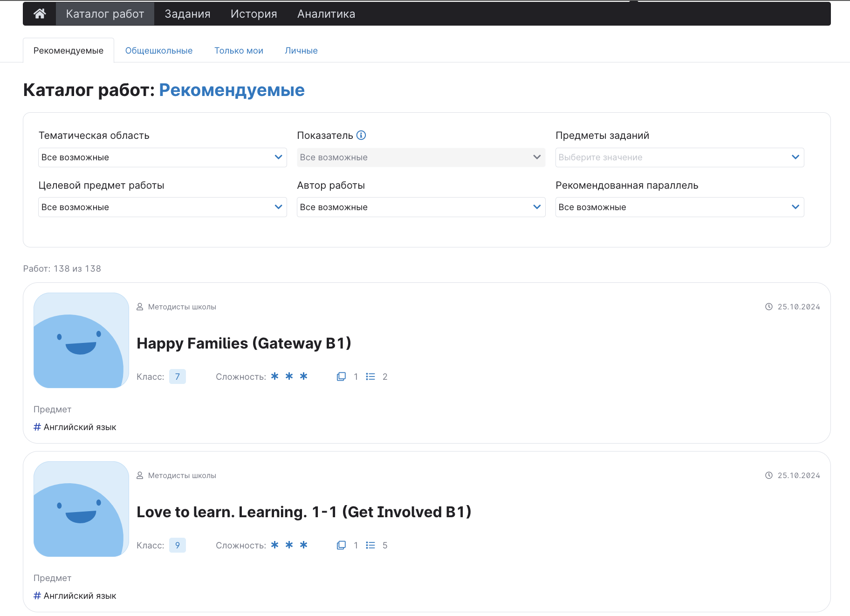Click the clock icon on Happy Families card
Viewport: 850px width, 616px height.
pyautogui.click(x=769, y=307)
